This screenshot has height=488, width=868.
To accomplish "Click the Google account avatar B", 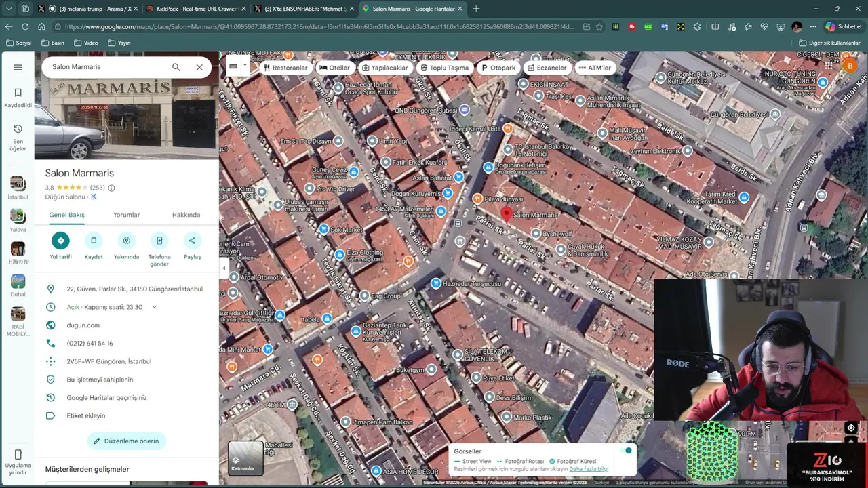I will pyautogui.click(x=850, y=66).
